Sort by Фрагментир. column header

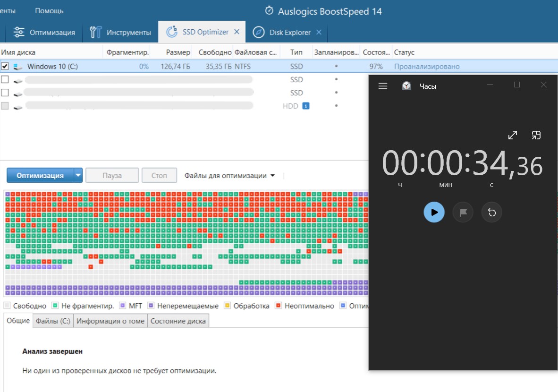(127, 52)
